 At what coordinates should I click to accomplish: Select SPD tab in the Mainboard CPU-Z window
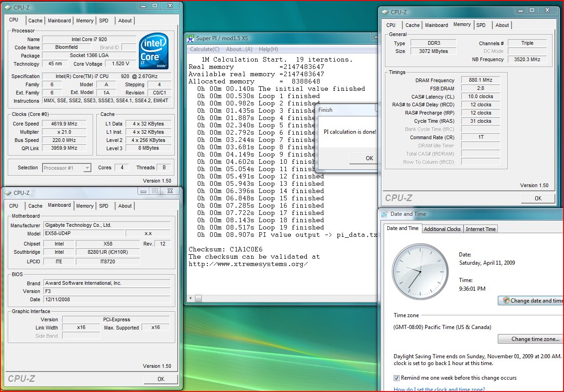click(104, 206)
